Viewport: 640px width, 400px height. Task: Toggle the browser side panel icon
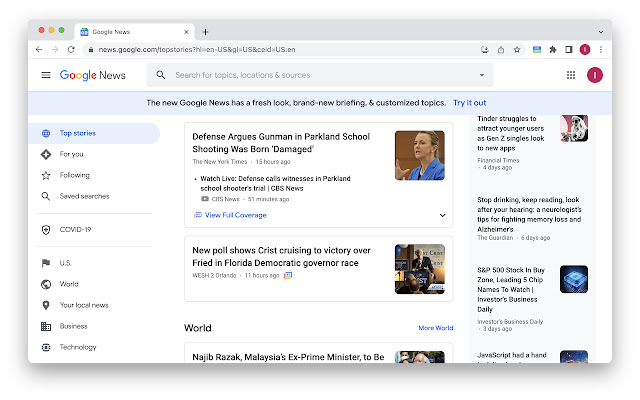(x=568, y=49)
